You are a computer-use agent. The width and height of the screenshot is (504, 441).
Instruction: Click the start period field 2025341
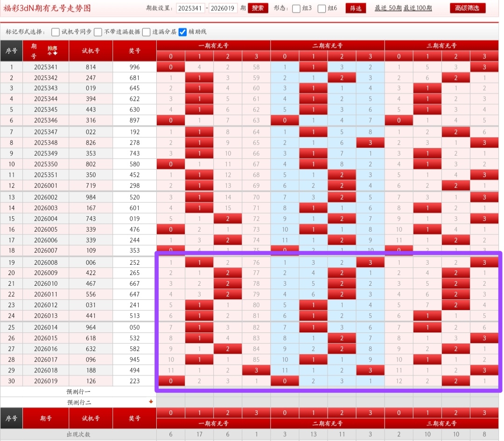click(x=190, y=8)
